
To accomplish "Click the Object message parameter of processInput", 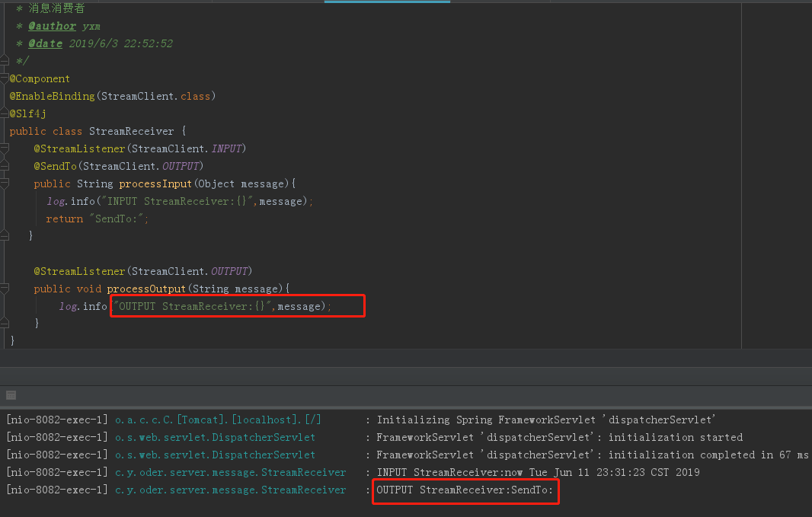I will click(240, 184).
